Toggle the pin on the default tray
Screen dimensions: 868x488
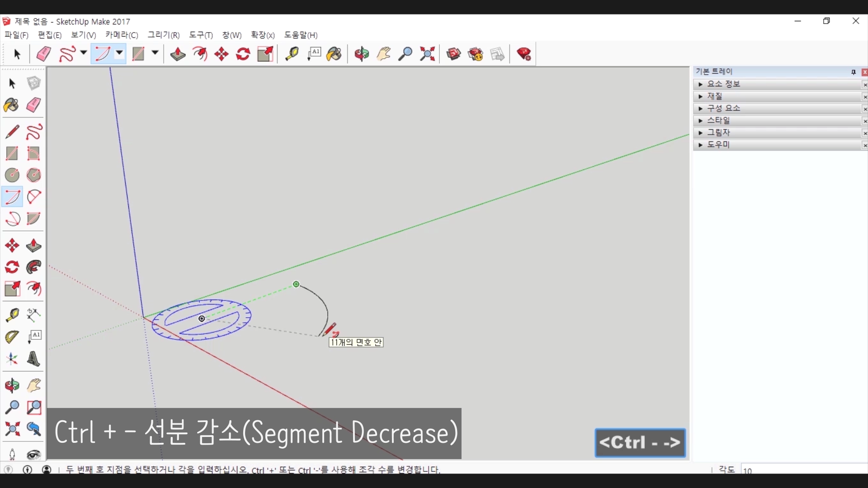click(x=853, y=72)
